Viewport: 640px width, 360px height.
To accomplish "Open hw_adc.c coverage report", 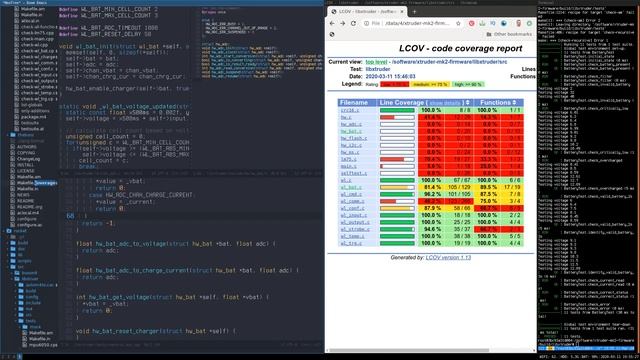I will pos(351,124).
